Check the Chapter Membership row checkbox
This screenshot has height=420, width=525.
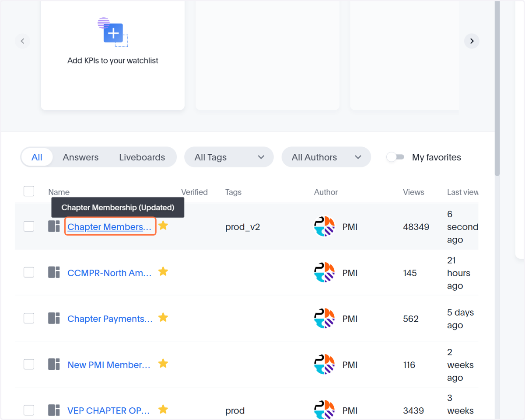tap(29, 226)
